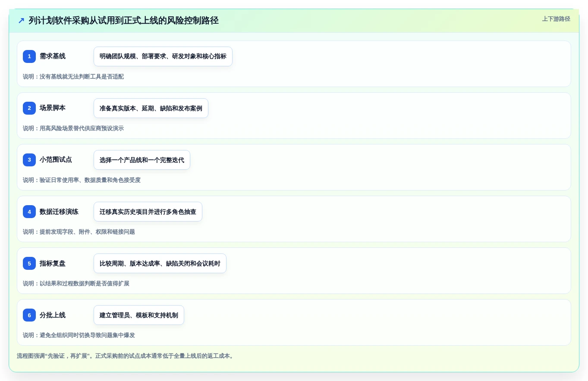Screen dimensions: 588x381
Task: Click the 场景脚本 step title
Action: [x=53, y=108]
